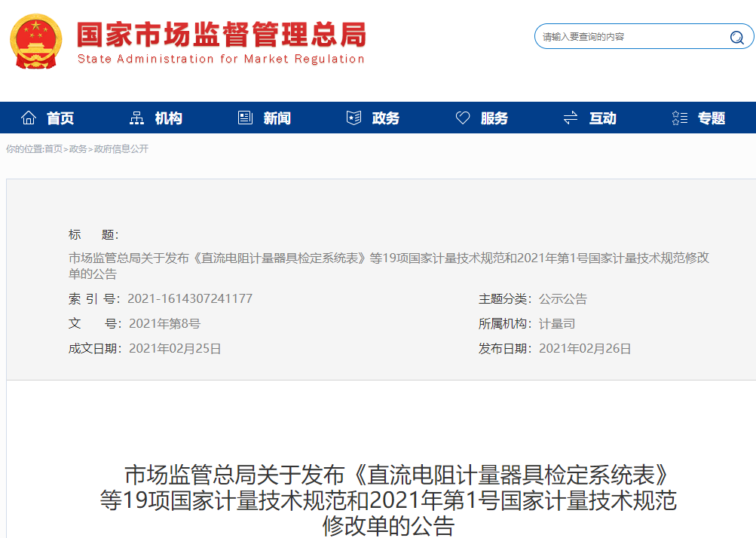The height and width of the screenshot is (538, 756).
Task: Click the home icon beside 首页
Action: point(29,118)
